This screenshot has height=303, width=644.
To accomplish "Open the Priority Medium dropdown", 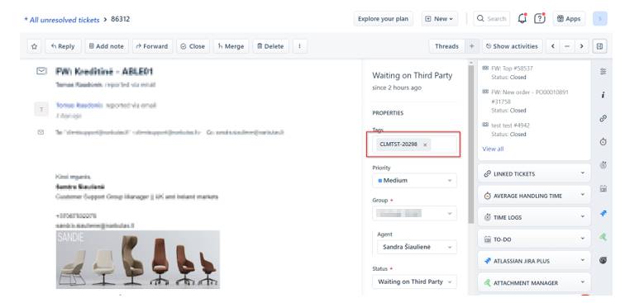I will pos(414,181).
